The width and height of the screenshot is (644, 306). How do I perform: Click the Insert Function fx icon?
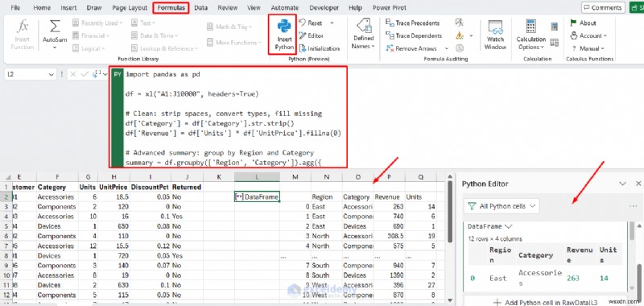tap(23, 27)
